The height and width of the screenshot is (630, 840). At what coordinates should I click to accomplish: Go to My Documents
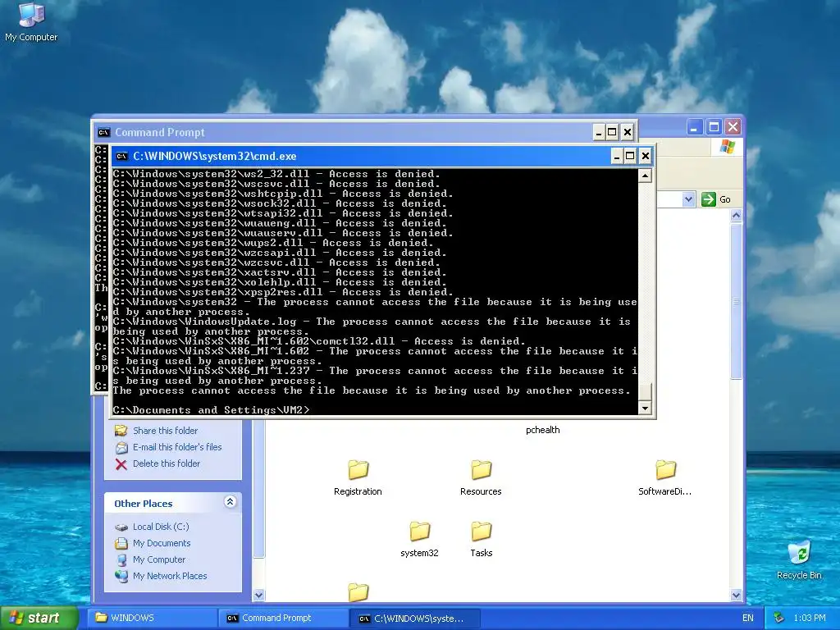(162, 543)
